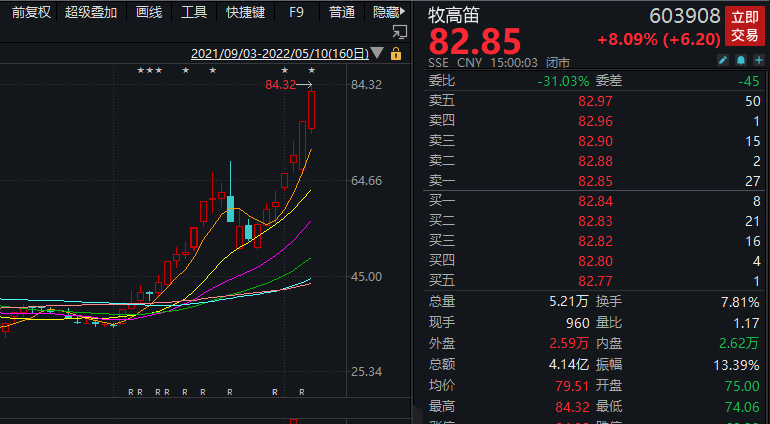Click the latest red candlestick on the chart
The image size is (770, 424).
click(x=311, y=110)
